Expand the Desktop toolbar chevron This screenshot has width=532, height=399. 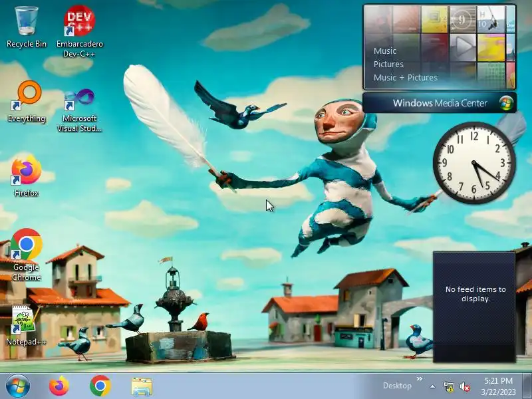(420, 378)
